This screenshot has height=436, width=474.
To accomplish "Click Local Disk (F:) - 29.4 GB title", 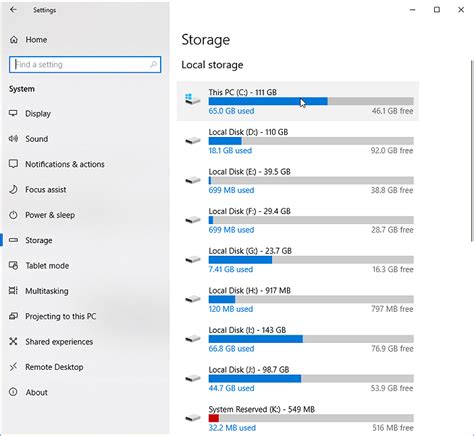I will tap(250, 211).
